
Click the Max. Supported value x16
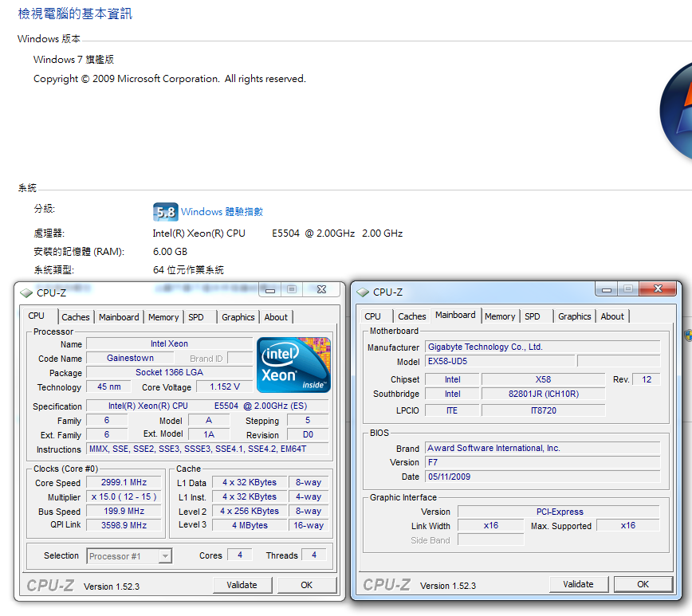pyautogui.click(x=628, y=525)
